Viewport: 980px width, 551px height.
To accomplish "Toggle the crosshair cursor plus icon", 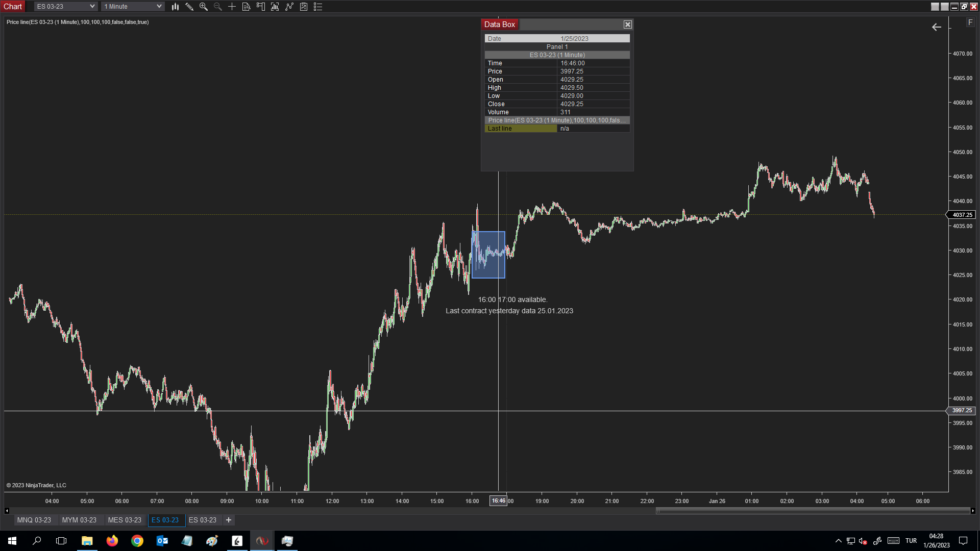I will pos(232,7).
